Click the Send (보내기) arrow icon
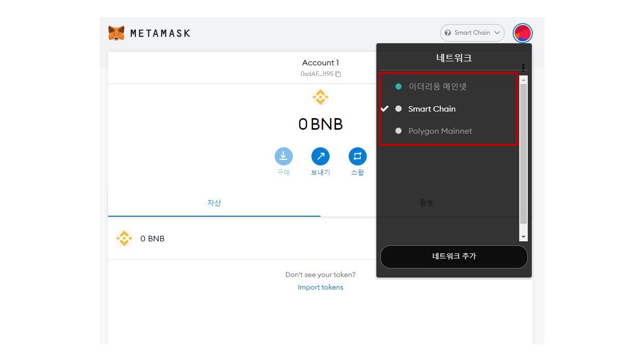Screen dimensions: 644x362 pos(320,156)
